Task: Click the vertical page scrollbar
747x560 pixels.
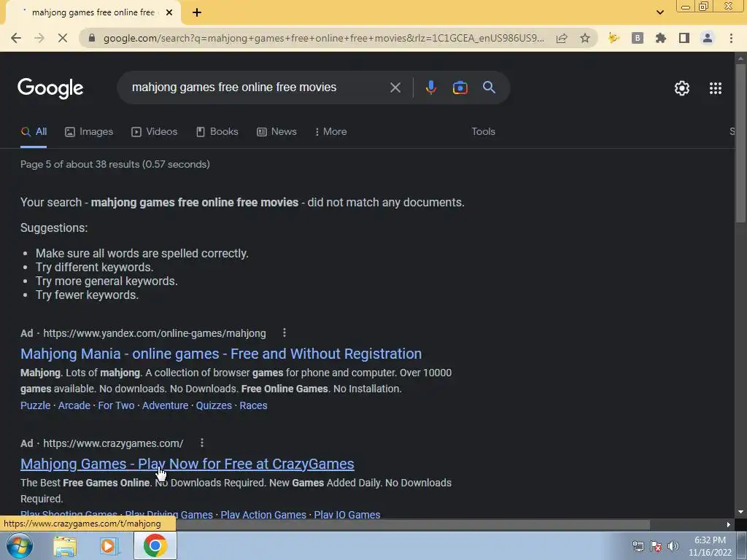Action: pyautogui.click(x=740, y=143)
